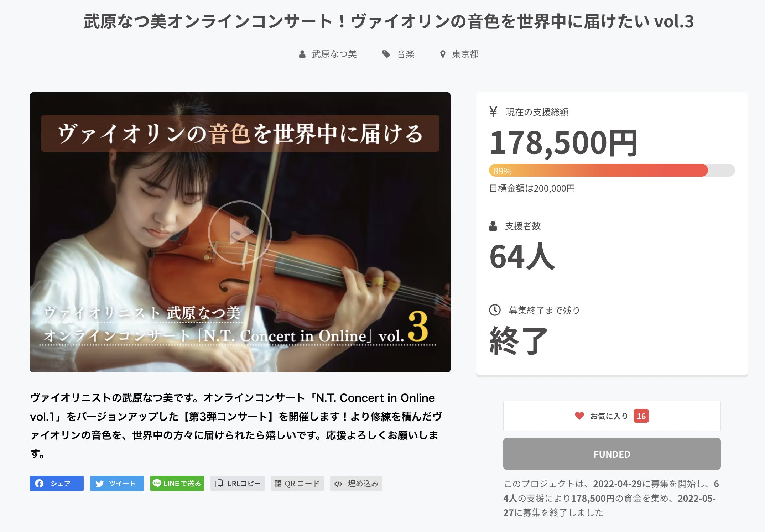Click the URL copy clipboard icon
765x532 pixels.
point(219,483)
